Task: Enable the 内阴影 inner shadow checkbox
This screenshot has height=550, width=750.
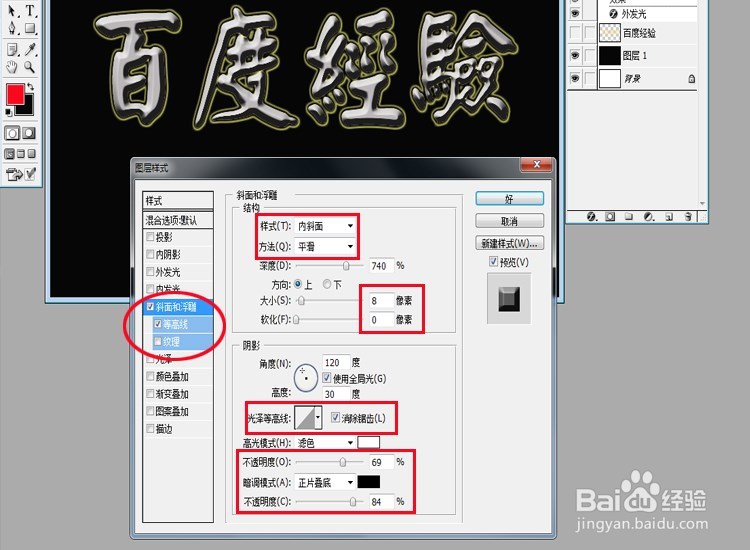Action: [x=150, y=254]
